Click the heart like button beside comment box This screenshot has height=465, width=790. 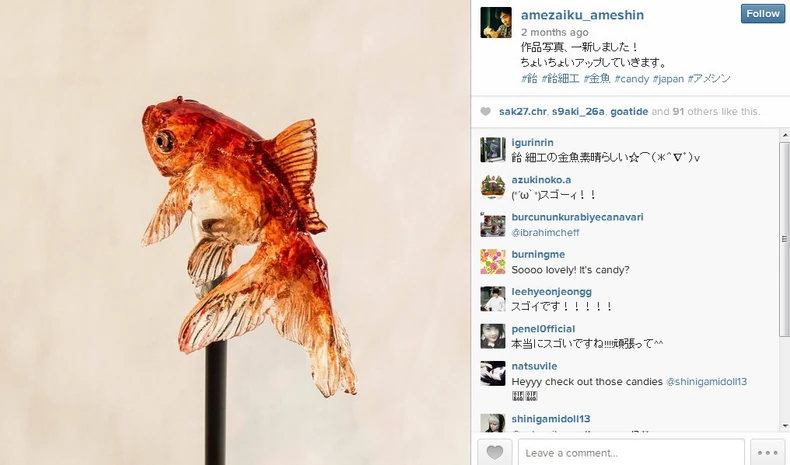click(495, 452)
